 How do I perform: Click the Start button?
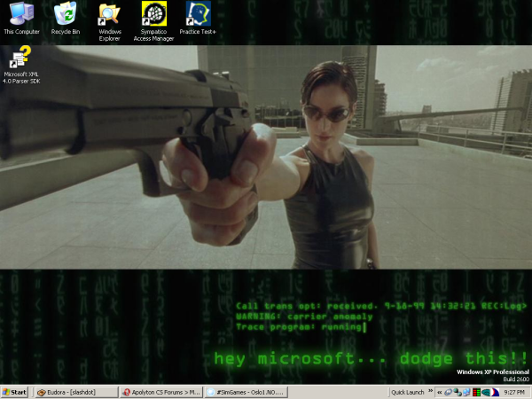pyautogui.click(x=15, y=392)
